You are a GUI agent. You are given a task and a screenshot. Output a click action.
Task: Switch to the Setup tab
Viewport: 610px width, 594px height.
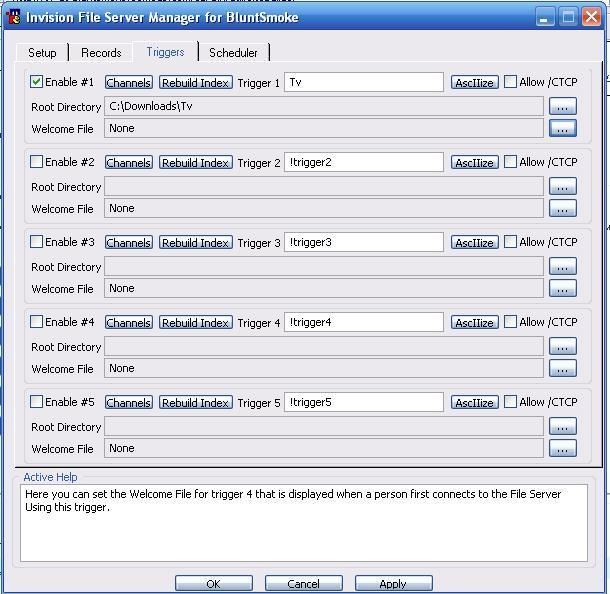tap(42, 53)
